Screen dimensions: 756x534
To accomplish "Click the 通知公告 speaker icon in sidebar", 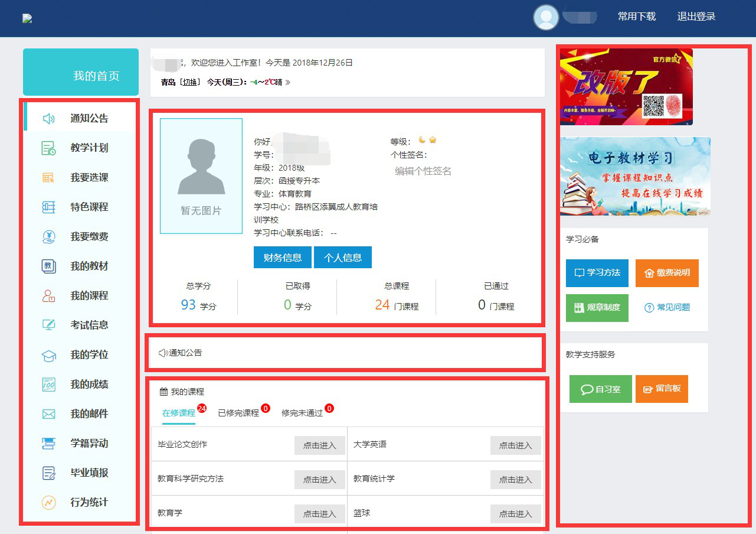I will click(49, 119).
